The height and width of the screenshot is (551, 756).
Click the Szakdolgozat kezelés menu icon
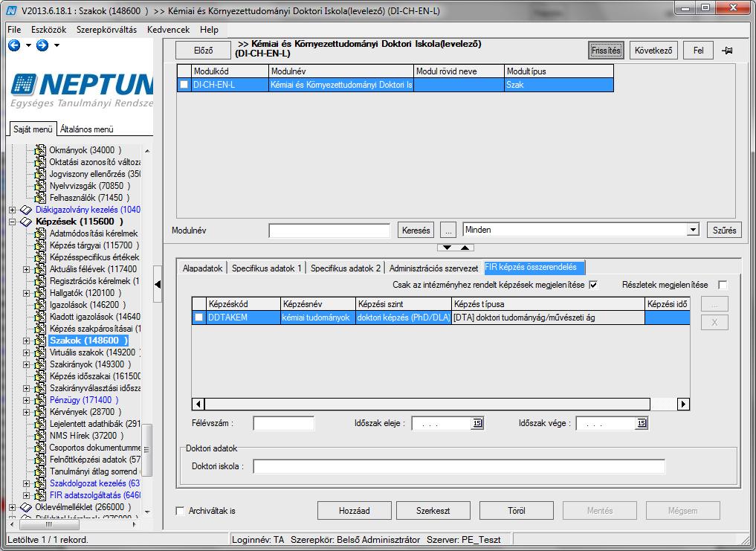[40, 483]
